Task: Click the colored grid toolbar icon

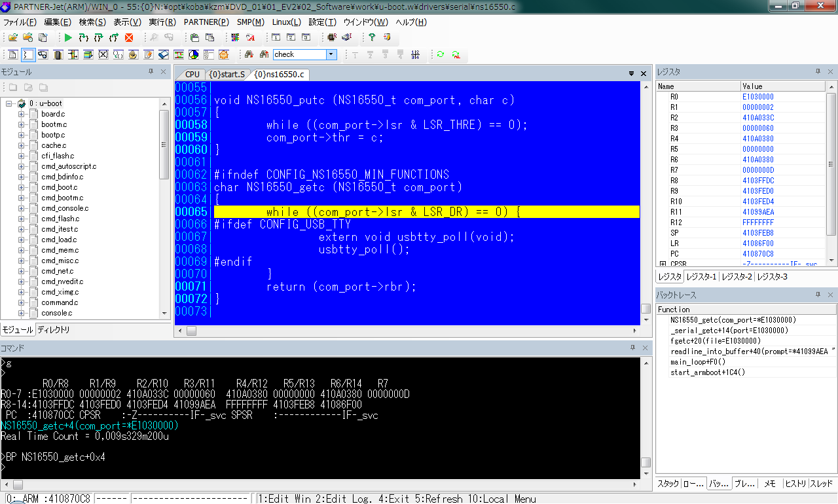Action: pos(235,38)
